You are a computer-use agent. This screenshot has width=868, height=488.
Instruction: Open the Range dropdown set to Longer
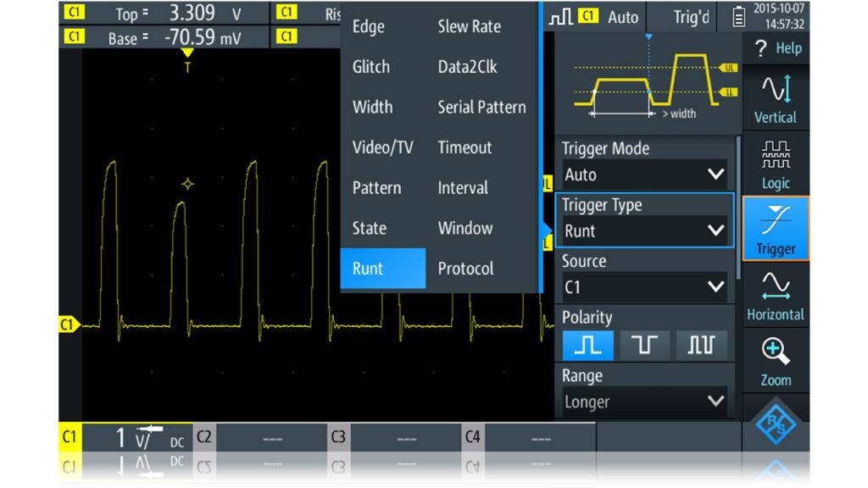[644, 402]
